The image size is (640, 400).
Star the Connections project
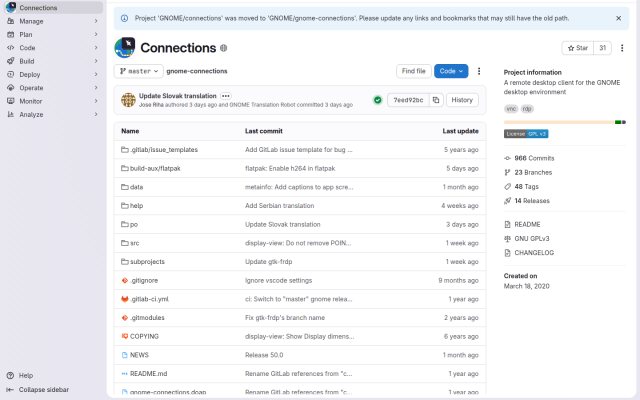tap(578, 48)
